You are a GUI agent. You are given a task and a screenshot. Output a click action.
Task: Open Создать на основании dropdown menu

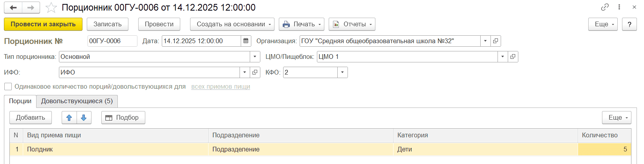(231, 24)
